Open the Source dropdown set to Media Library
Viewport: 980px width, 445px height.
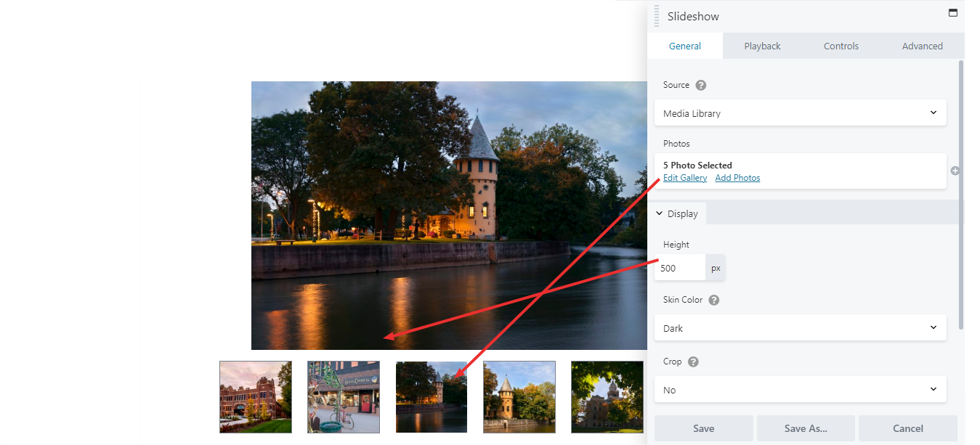[801, 113]
